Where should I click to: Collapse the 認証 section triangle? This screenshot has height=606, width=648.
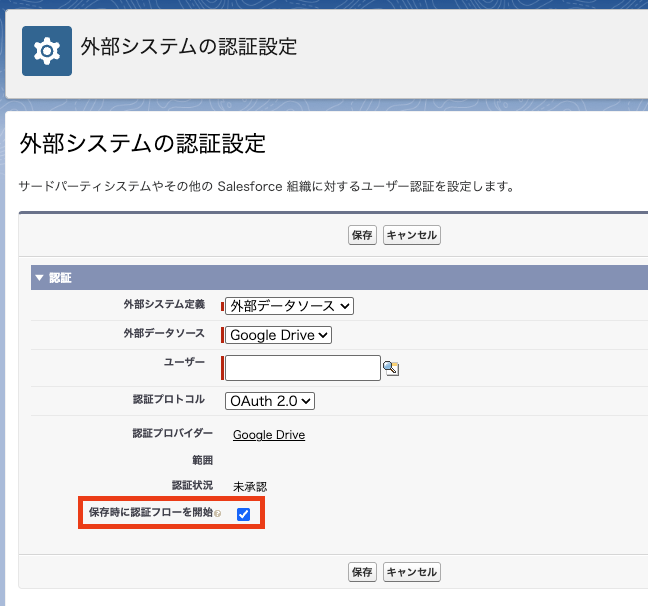[x=39, y=278]
